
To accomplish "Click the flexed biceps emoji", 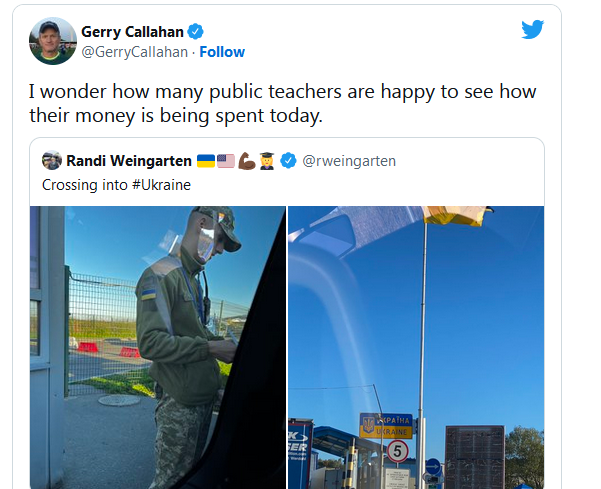I will tap(246, 161).
